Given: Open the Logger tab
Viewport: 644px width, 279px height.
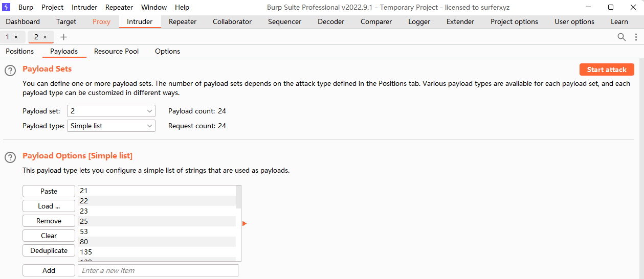Looking at the screenshot, I should 419,21.
